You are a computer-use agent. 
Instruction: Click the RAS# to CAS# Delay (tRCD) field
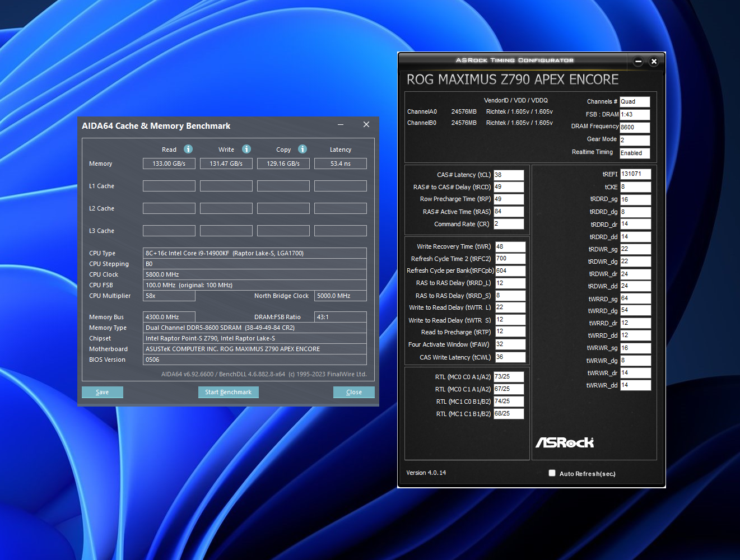coord(509,187)
